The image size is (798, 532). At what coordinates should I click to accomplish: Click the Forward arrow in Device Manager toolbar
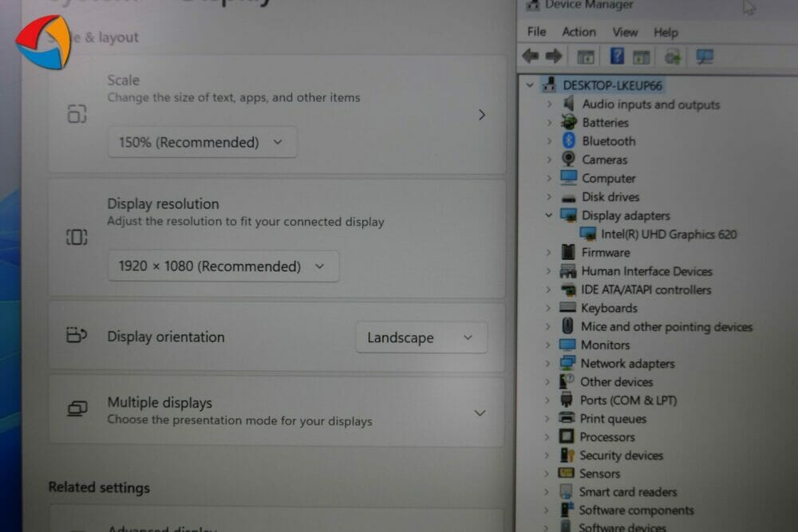pos(554,56)
